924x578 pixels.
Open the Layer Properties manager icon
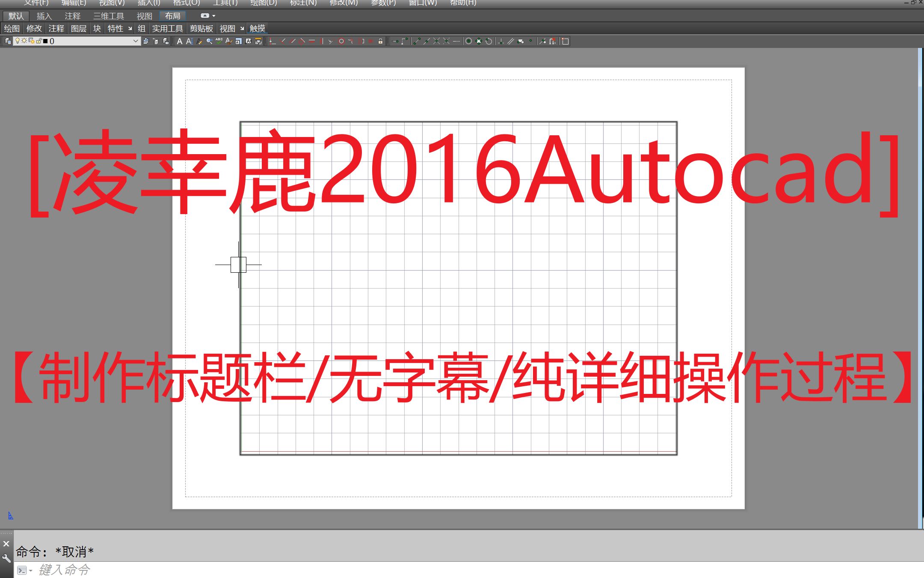(8, 41)
